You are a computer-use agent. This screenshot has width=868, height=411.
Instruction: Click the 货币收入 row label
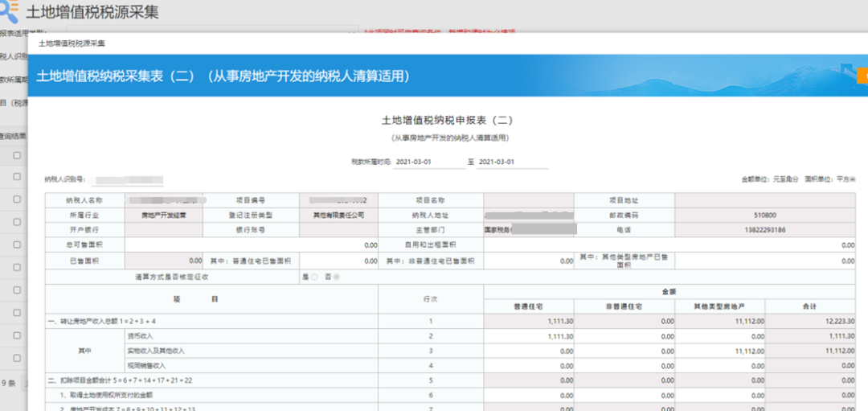[x=140, y=336]
